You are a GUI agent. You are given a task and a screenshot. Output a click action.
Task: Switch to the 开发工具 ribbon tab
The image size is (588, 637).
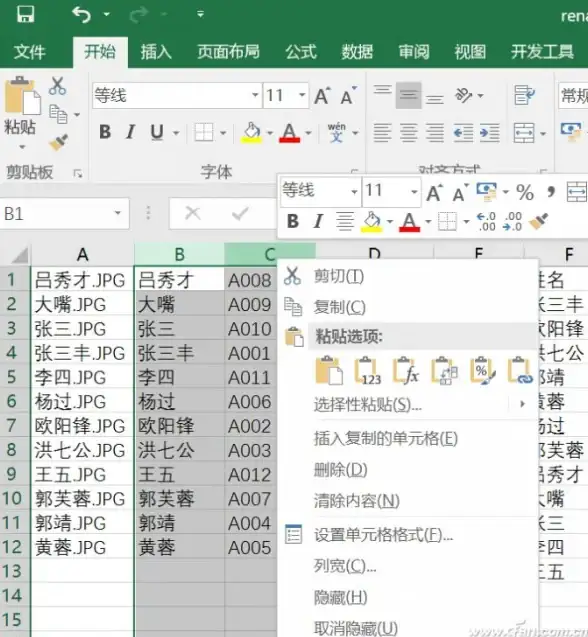[x=542, y=52]
